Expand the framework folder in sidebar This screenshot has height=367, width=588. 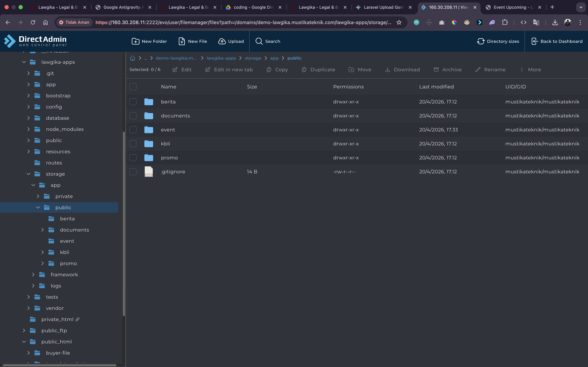[33, 275]
